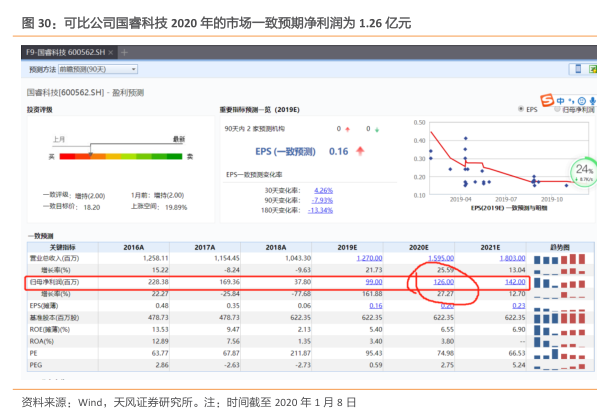Close the F9-国睿科技 600562.SH tab
Viewport: 597px width, 414px height.
click(x=110, y=53)
